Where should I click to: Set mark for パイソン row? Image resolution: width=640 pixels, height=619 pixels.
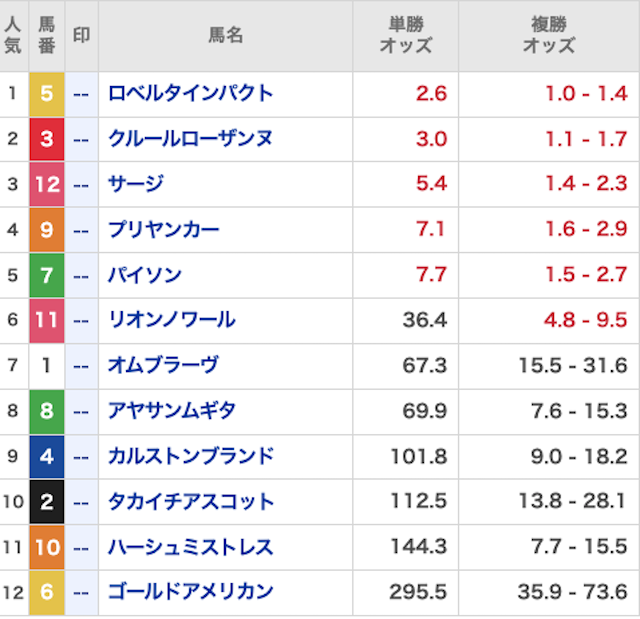(x=81, y=275)
